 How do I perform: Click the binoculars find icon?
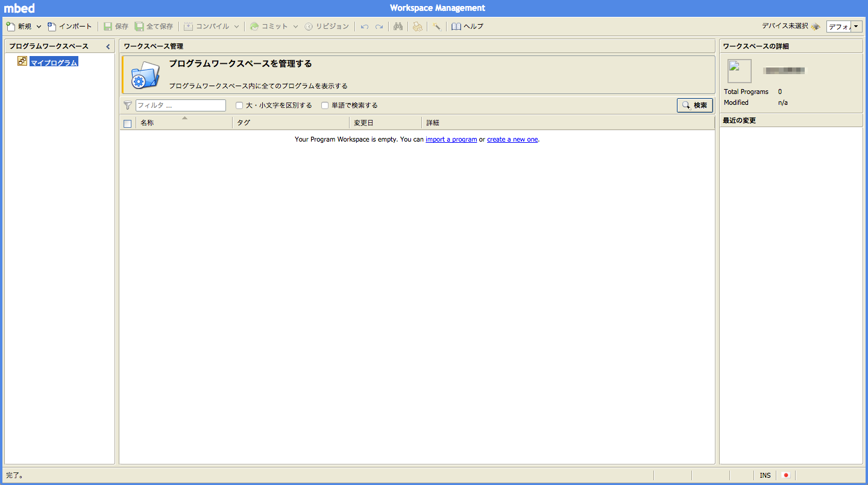coord(398,26)
